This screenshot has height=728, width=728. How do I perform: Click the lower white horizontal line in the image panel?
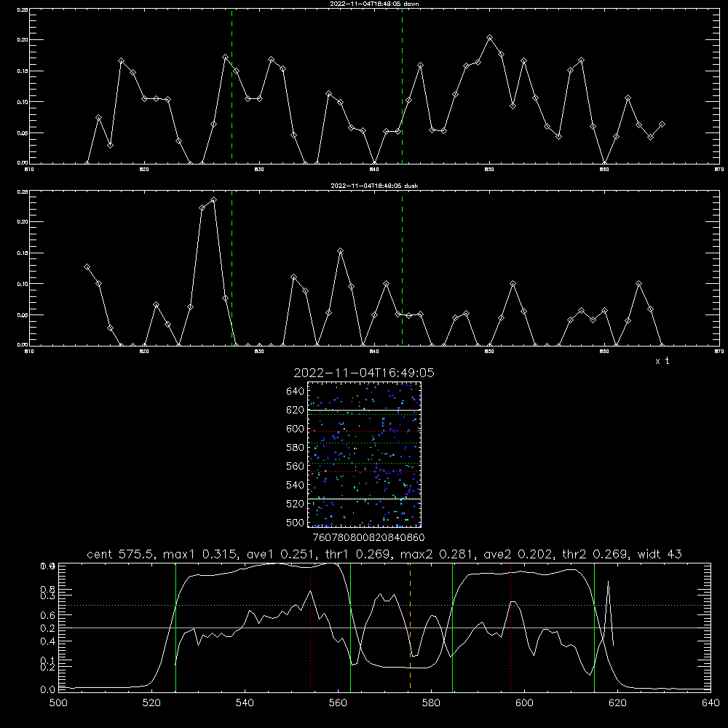point(365,499)
